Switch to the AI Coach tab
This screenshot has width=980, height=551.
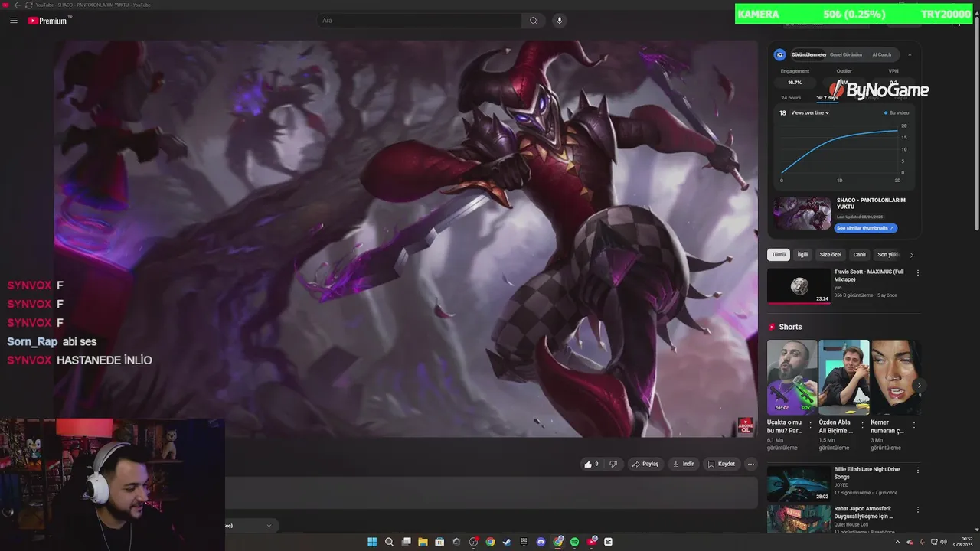pyautogui.click(x=882, y=54)
